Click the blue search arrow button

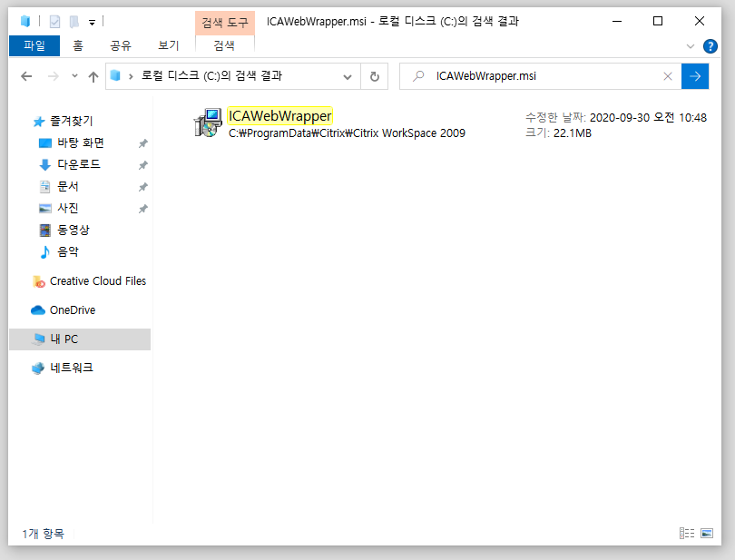pyautogui.click(x=695, y=76)
